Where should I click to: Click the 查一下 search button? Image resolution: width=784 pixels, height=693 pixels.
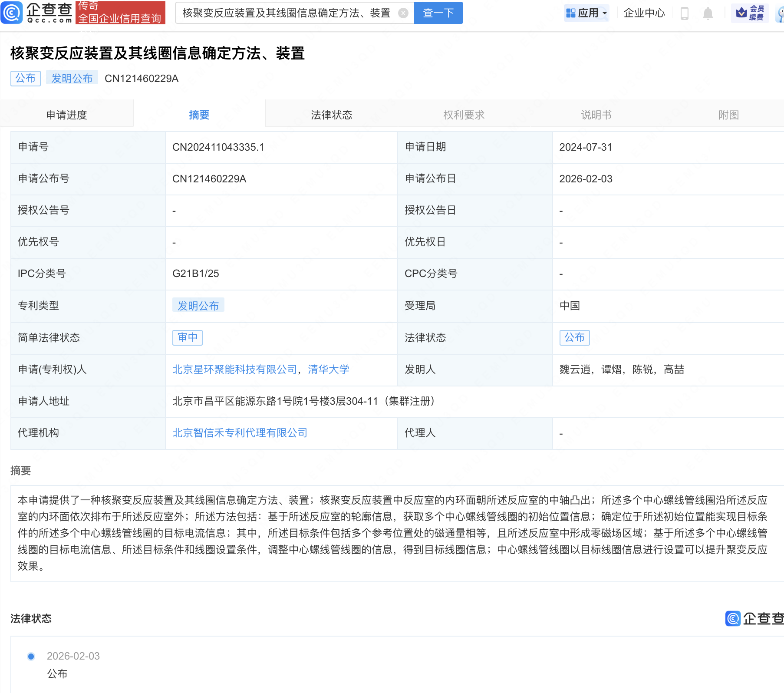[x=438, y=13]
